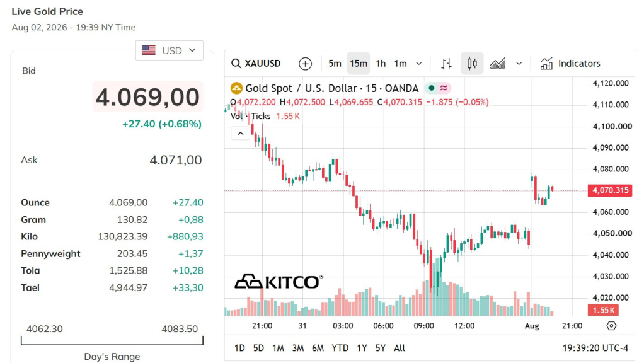644x363 pixels.
Task: Select YTD date range
Action: point(340,349)
